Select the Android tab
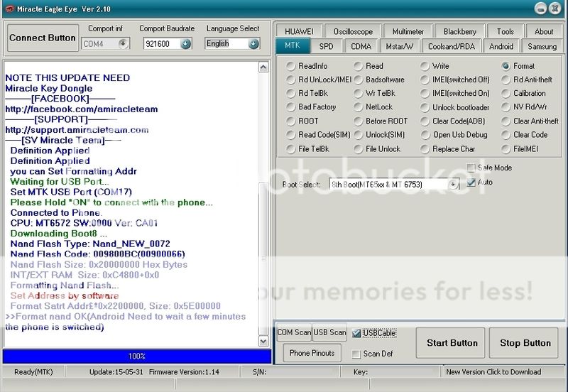Image resolution: width=568 pixels, height=392 pixels. pyautogui.click(x=501, y=46)
